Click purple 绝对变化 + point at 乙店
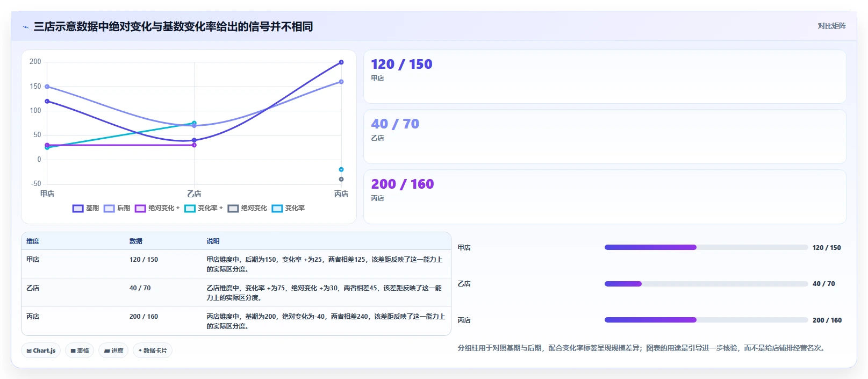Viewport: 868px width, 379px height. click(194, 145)
